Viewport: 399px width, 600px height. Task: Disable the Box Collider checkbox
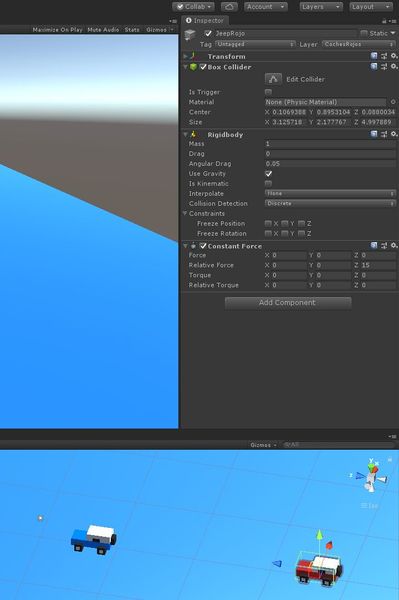coord(203,67)
